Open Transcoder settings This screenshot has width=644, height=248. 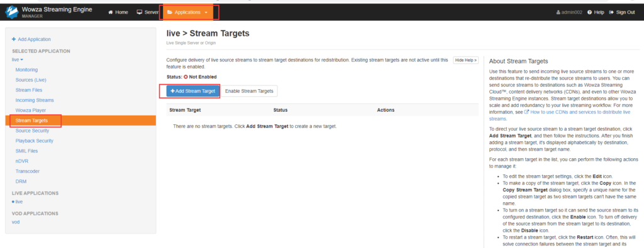28,171
